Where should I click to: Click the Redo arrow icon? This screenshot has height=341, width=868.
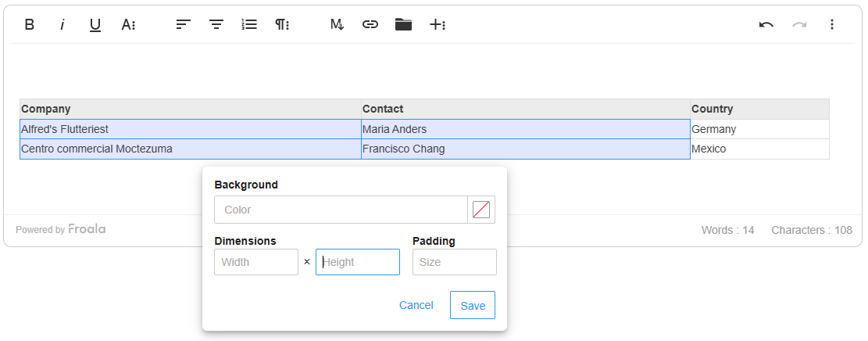point(798,24)
